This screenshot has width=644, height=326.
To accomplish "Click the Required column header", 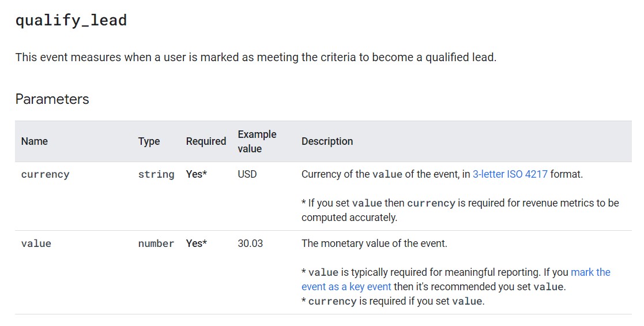I will (x=206, y=141).
